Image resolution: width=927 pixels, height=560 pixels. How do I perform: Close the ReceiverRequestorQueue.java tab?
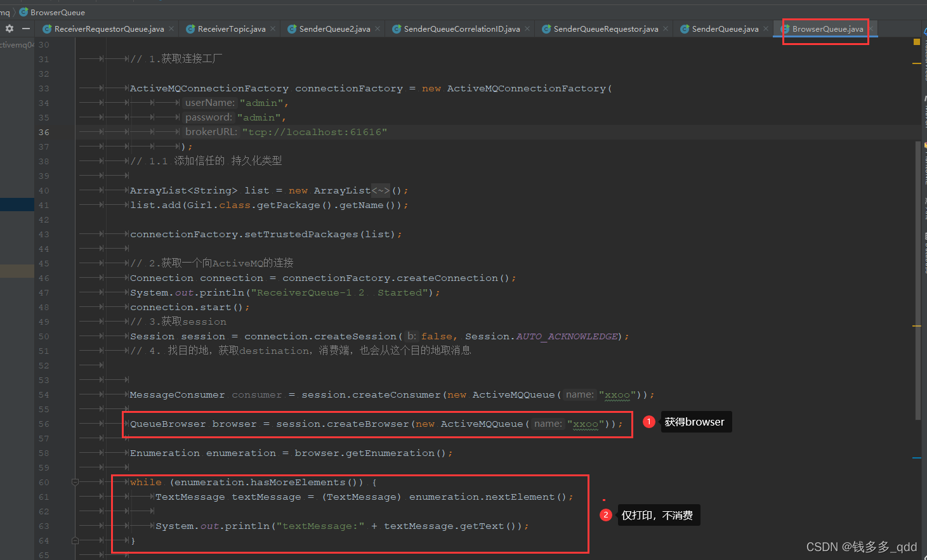pyautogui.click(x=171, y=29)
